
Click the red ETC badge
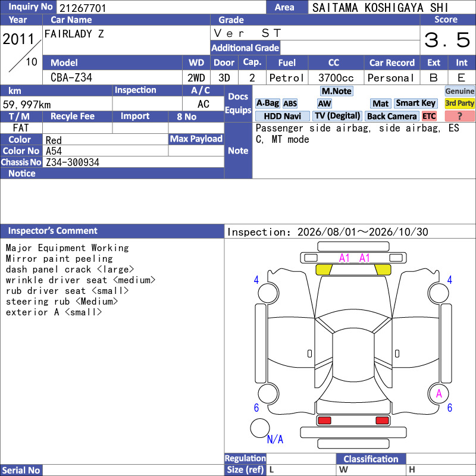coord(429,116)
